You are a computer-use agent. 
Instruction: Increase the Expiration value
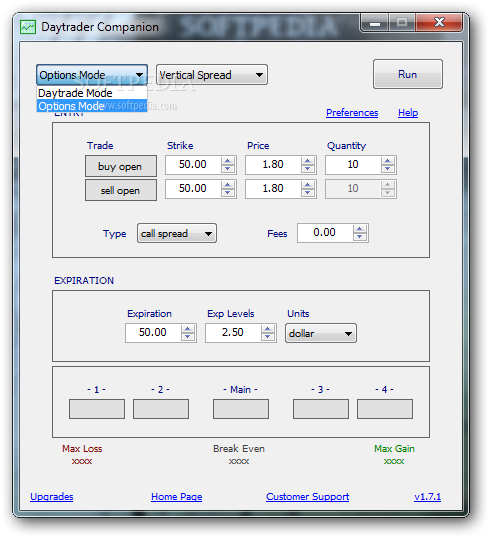tap(188, 329)
